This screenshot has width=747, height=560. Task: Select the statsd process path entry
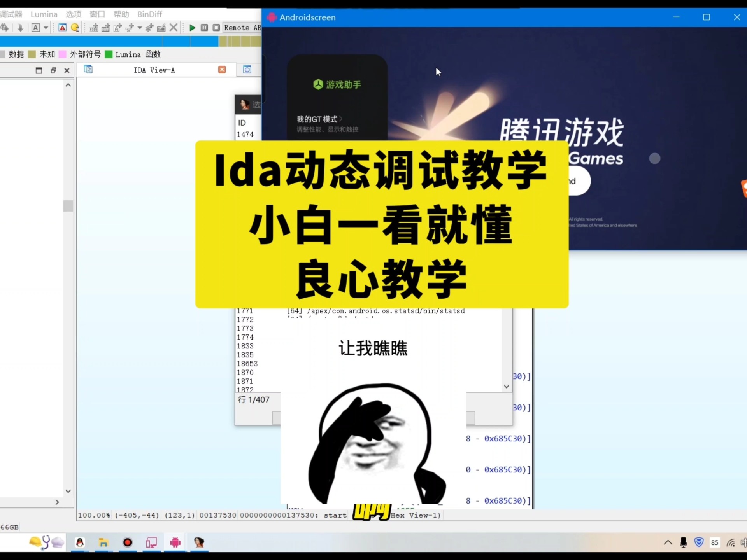click(376, 311)
